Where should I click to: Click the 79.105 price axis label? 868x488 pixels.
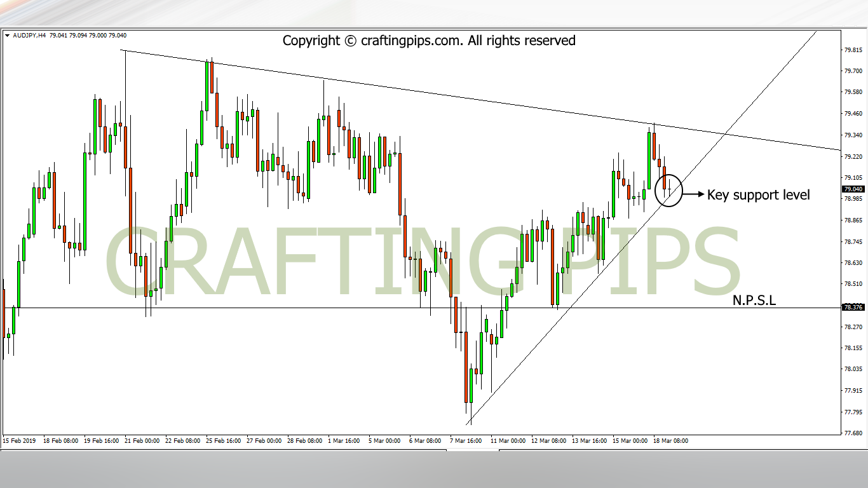click(853, 178)
